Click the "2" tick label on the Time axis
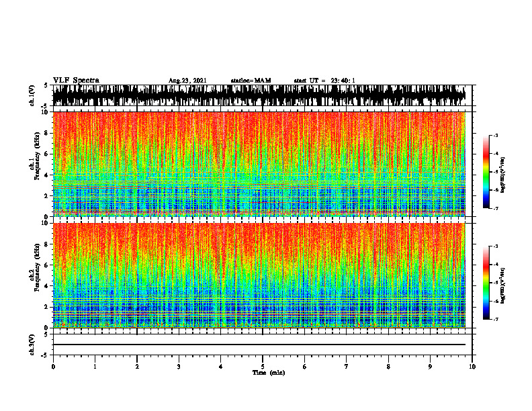This screenshot has height=411, width=532. [x=137, y=367]
